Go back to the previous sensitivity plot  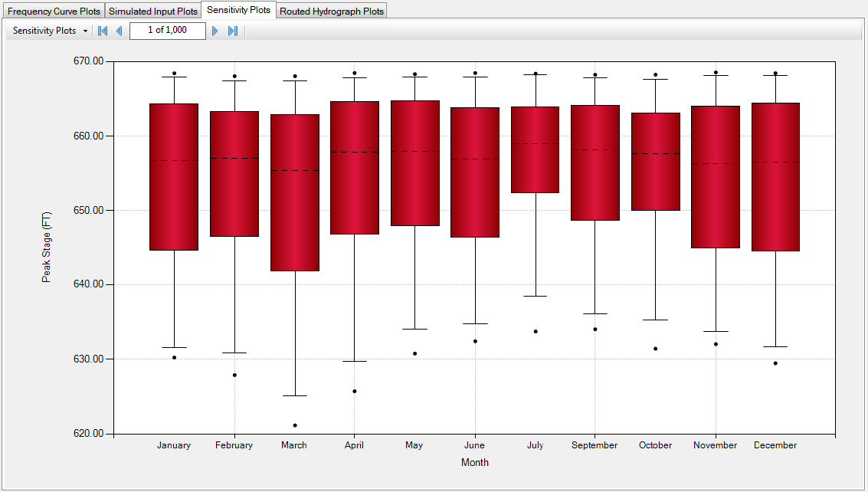click(x=119, y=31)
